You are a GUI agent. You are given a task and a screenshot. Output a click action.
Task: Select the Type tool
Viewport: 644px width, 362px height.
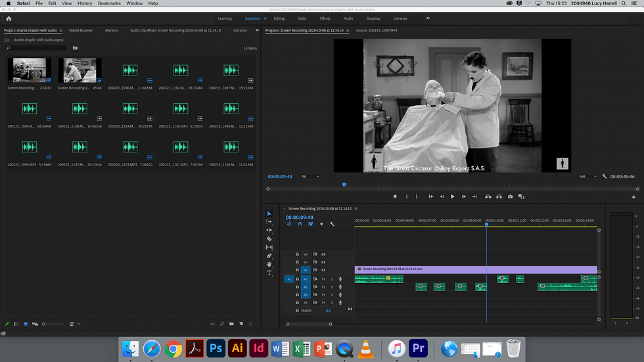point(269,273)
